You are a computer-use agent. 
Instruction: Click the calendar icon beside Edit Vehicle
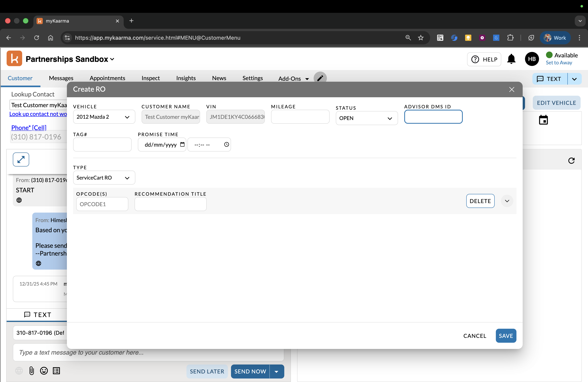543,120
